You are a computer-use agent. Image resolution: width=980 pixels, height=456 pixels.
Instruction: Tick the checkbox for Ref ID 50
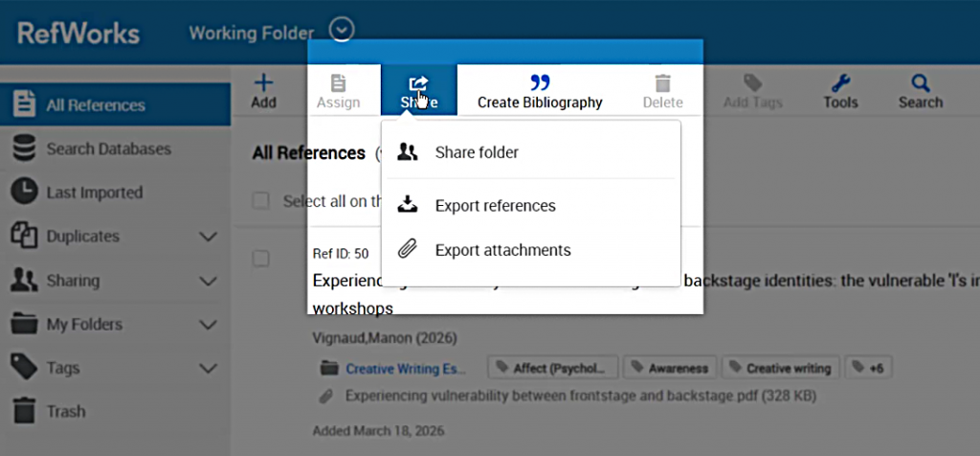(260, 258)
